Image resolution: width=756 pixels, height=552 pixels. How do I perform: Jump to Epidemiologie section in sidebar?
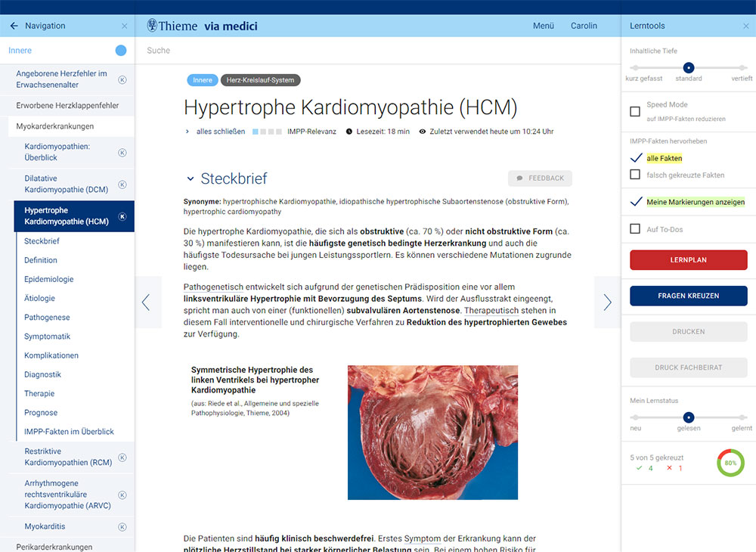tap(48, 279)
